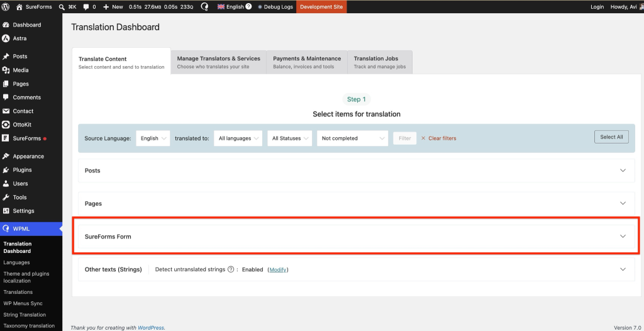Click the Clear filters link
The height and width of the screenshot is (331, 644).
click(x=442, y=138)
